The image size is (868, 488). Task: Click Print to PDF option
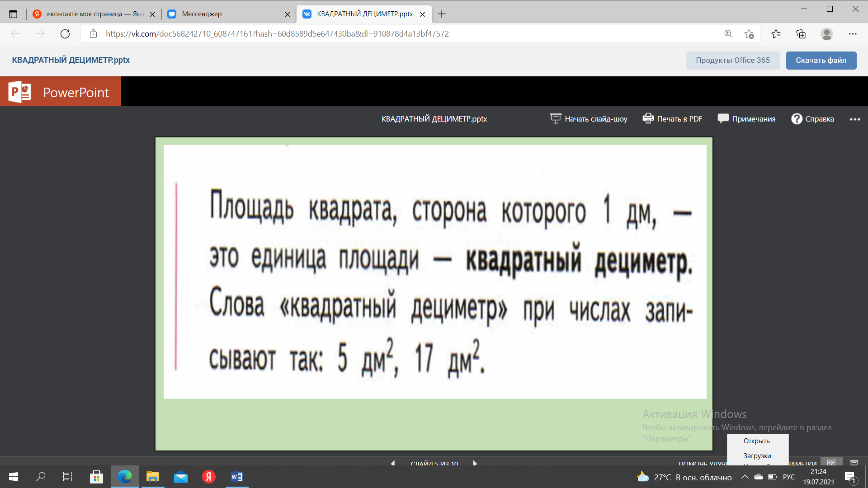[672, 119]
